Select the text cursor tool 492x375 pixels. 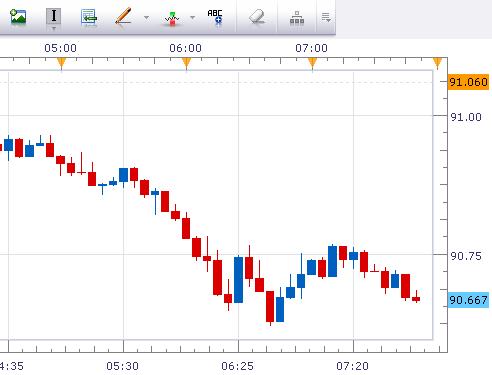(x=54, y=16)
